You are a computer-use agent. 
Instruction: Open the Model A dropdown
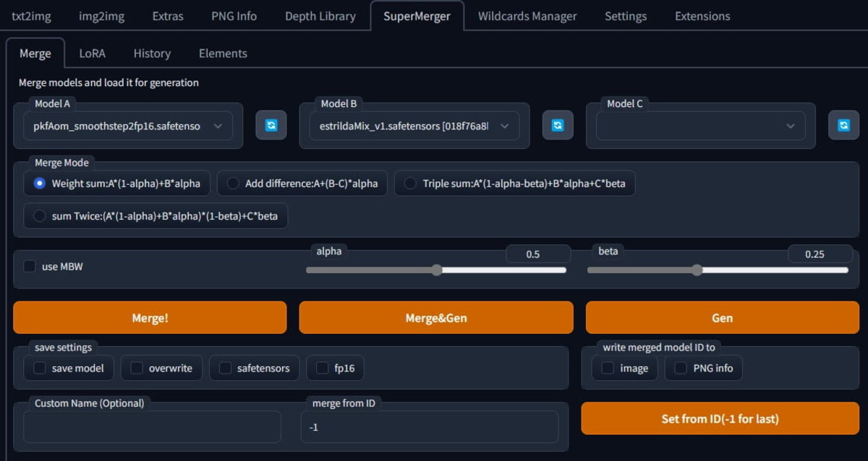tap(128, 126)
